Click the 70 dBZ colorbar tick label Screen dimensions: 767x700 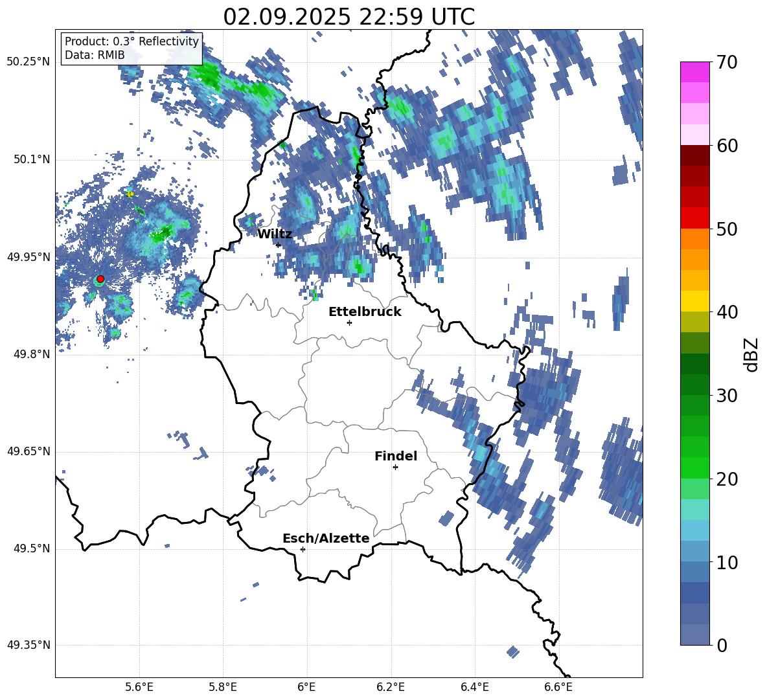coord(727,62)
